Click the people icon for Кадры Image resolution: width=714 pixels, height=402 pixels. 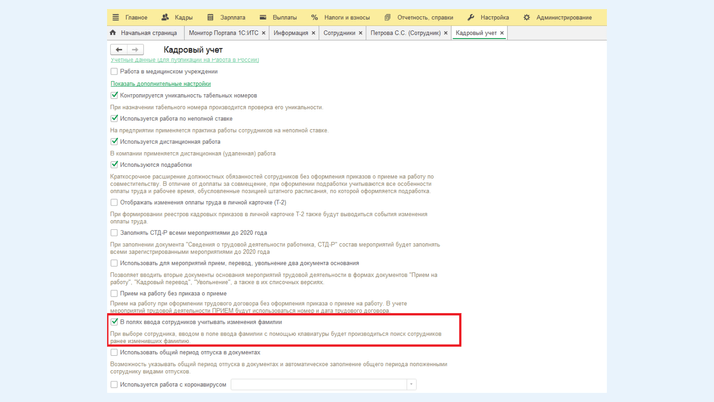pyautogui.click(x=165, y=17)
